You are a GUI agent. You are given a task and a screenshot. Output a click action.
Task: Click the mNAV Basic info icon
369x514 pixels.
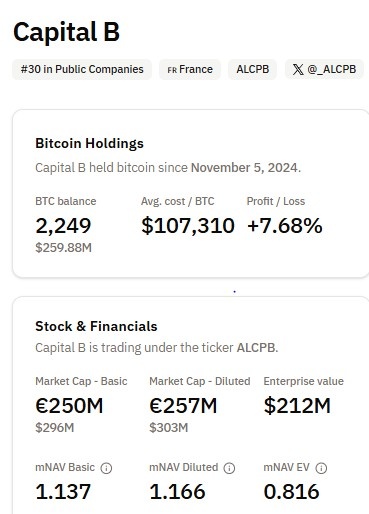pos(106,468)
